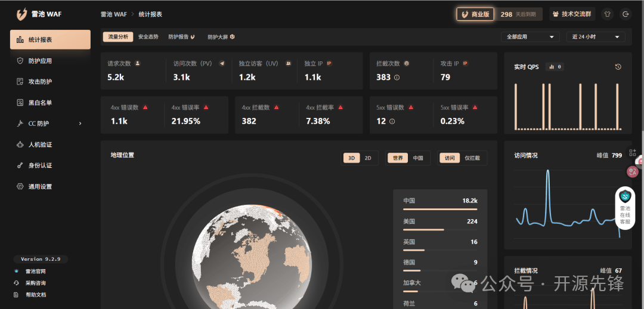Open 黑白名单 from the sidebar
The height and width of the screenshot is (309, 644).
tap(40, 102)
